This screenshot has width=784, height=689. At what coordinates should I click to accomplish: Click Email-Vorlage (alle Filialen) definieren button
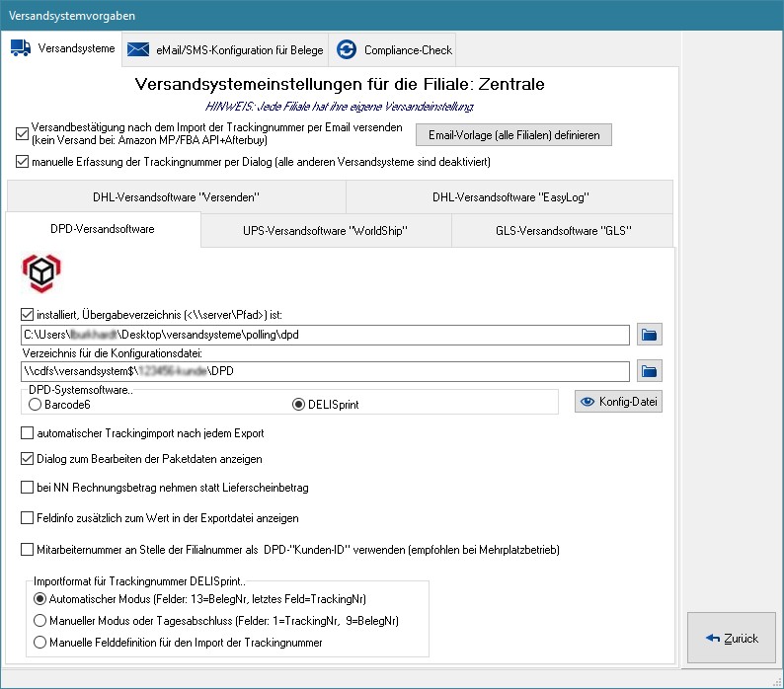(x=513, y=135)
